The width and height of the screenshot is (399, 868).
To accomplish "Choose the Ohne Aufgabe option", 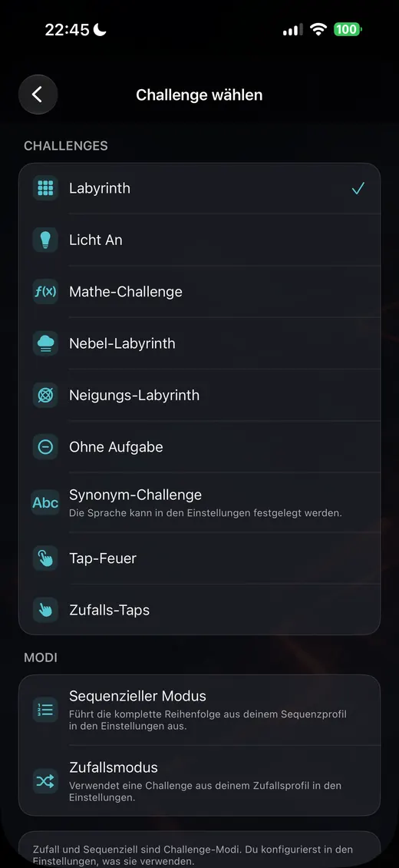I will (199, 447).
